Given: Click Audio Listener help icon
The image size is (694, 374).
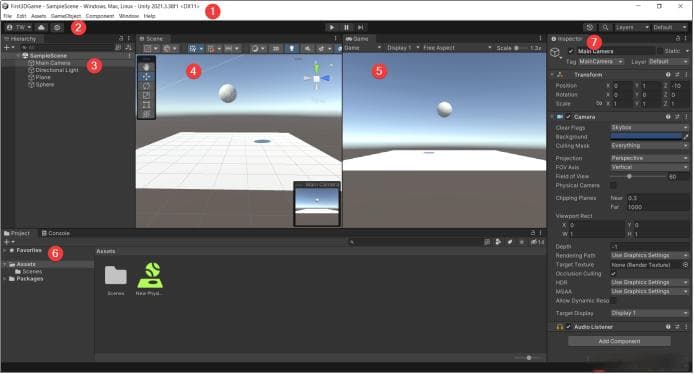Looking at the screenshot, I should (668, 327).
